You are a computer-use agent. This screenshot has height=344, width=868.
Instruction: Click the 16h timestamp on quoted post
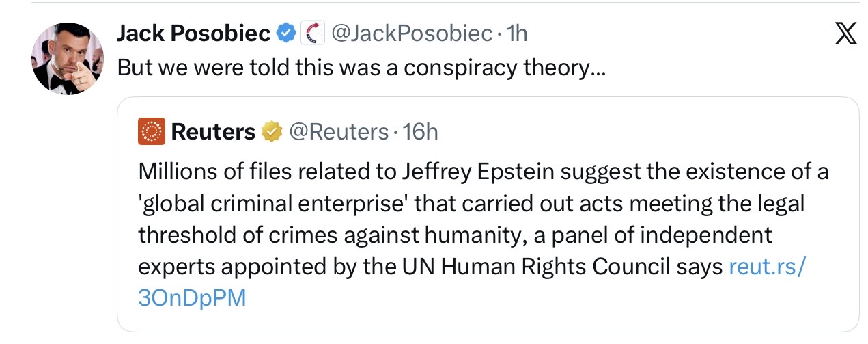coord(421,131)
